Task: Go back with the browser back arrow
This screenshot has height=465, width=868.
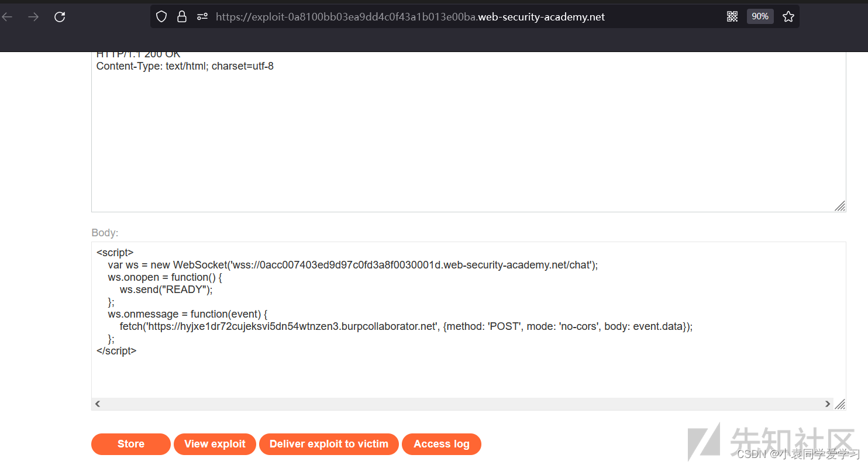Action: tap(7, 17)
